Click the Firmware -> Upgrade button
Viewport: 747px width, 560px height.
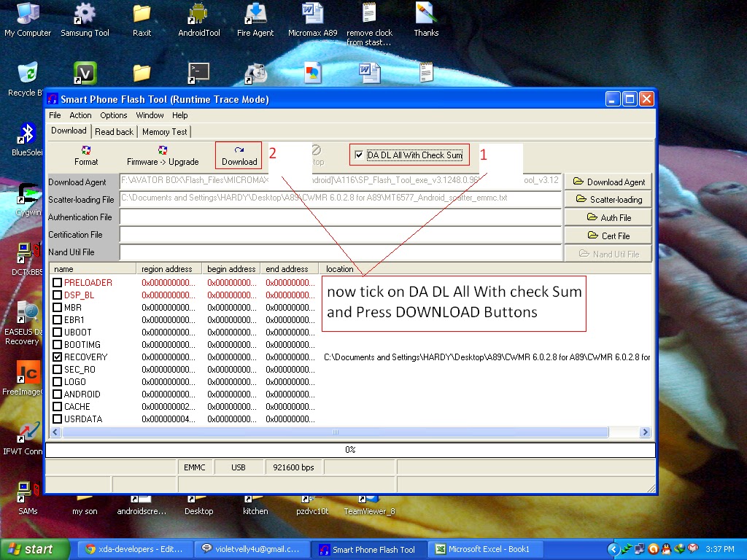point(163,156)
